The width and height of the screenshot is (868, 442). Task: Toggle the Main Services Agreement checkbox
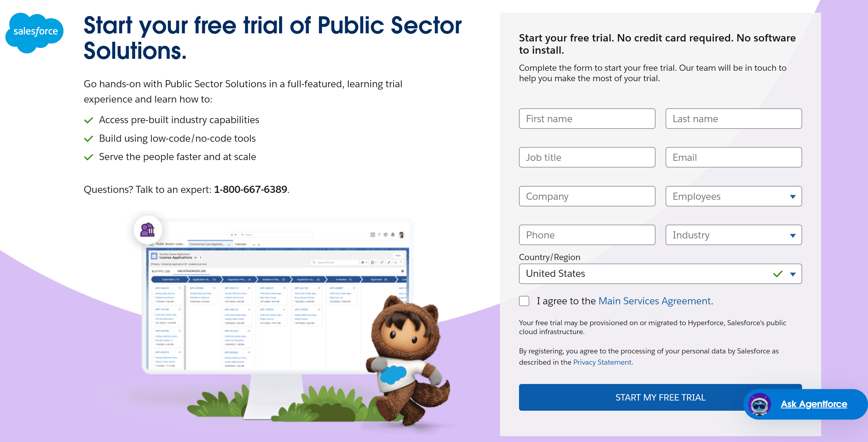click(524, 301)
